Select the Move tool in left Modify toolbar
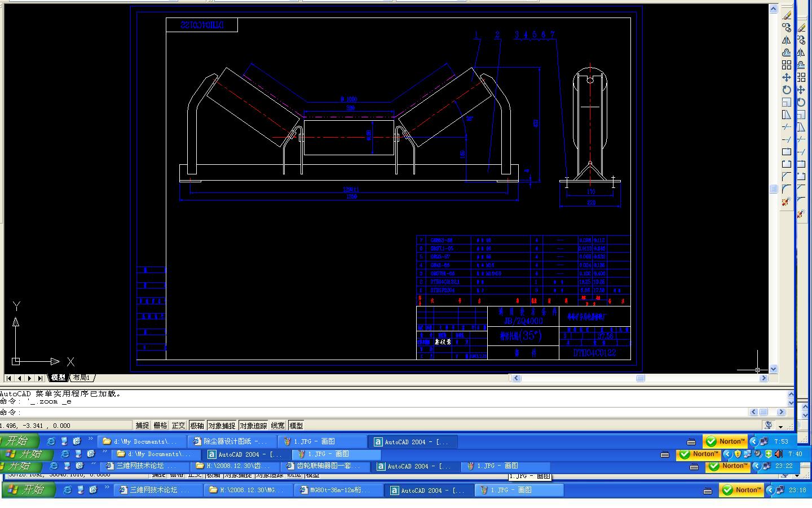812x508 pixels. click(787, 77)
